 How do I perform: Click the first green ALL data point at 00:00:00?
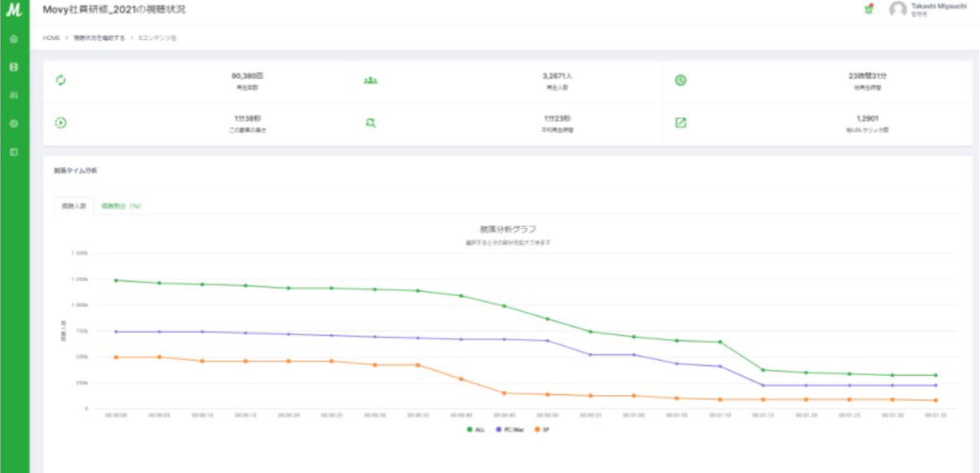[x=116, y=280]
